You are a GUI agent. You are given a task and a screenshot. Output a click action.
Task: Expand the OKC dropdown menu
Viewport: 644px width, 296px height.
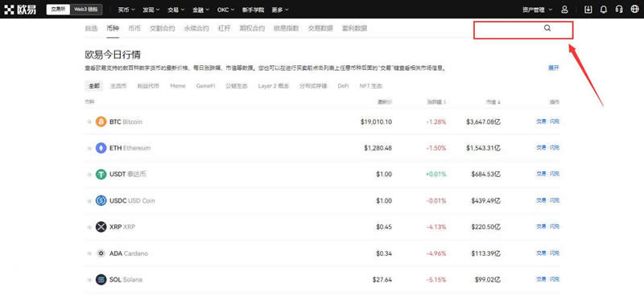tap(226, 10)
